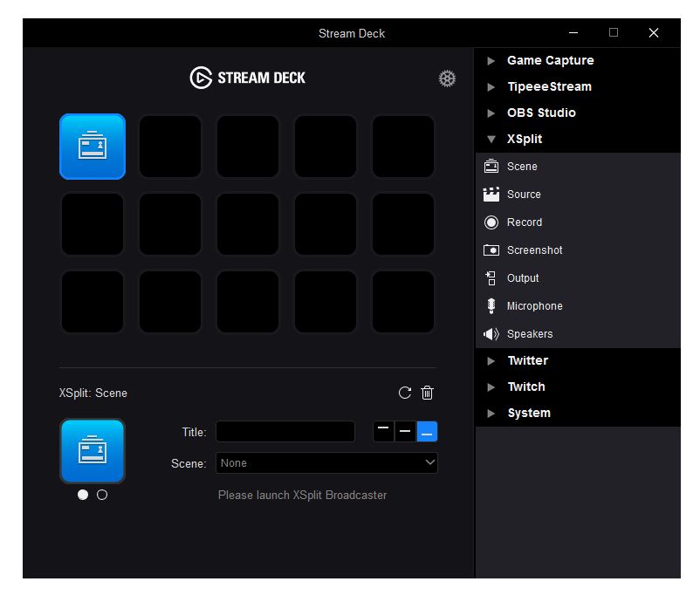700x602 pixels.
Task: Select the first key state radio
Action: 83,495
